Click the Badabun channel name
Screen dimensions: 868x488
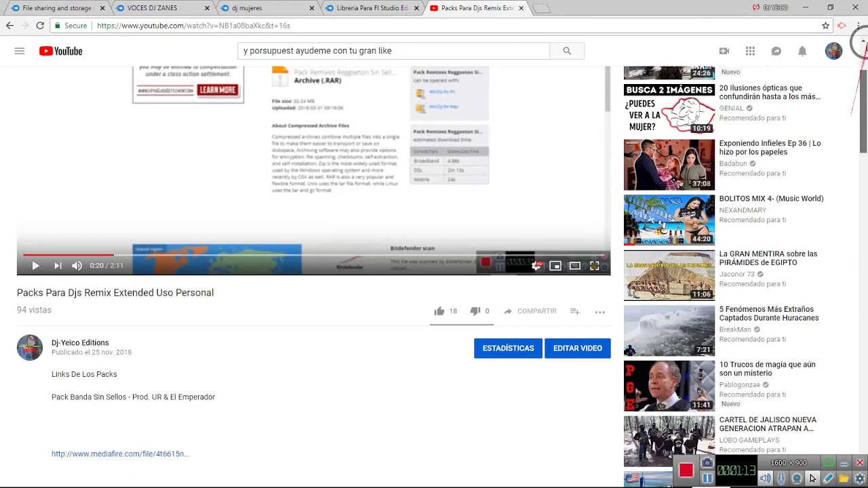733,163
